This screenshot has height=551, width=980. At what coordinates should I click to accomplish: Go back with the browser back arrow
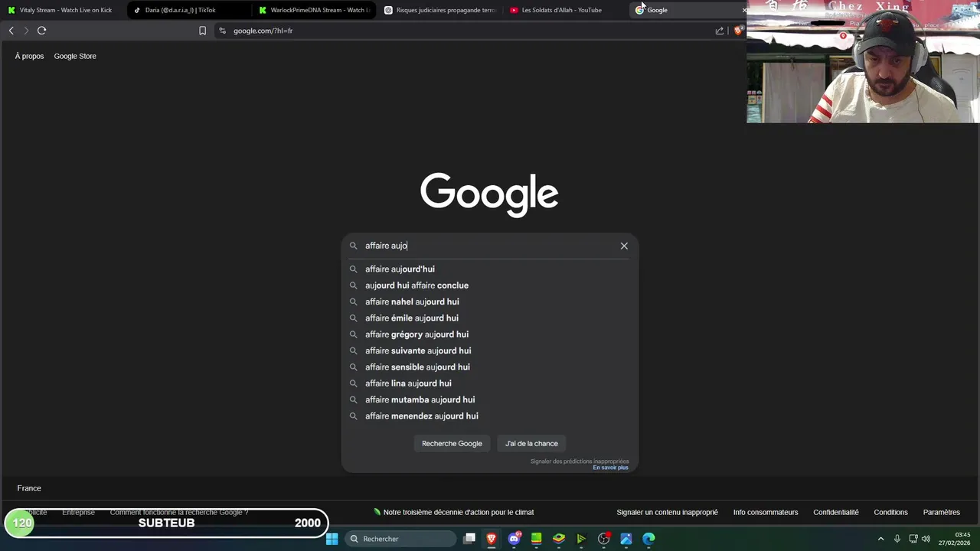[11, 31]
